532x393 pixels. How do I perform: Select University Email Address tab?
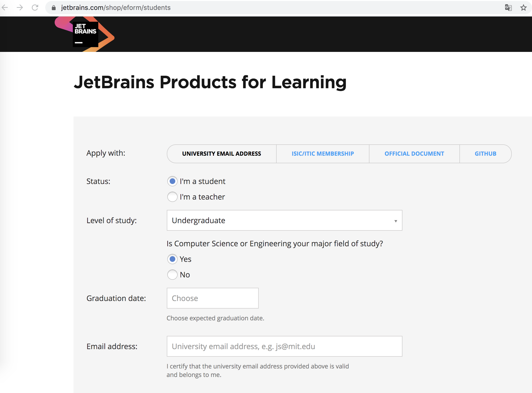[222, 154]
